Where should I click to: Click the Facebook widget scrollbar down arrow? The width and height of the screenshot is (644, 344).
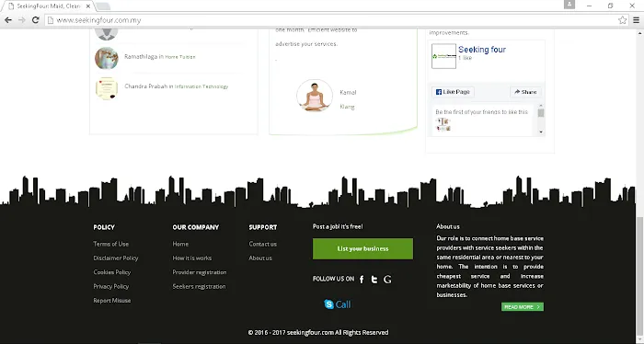(541, 132)
